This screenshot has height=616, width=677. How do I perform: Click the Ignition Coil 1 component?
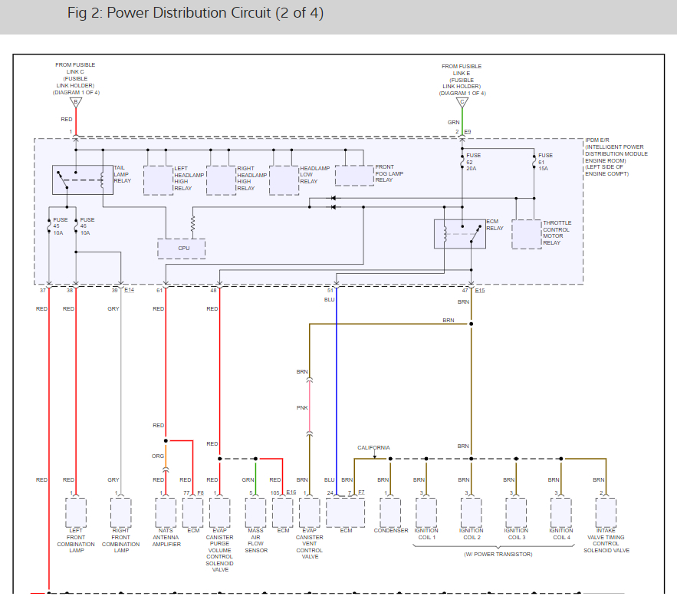(x=426, y=512)
